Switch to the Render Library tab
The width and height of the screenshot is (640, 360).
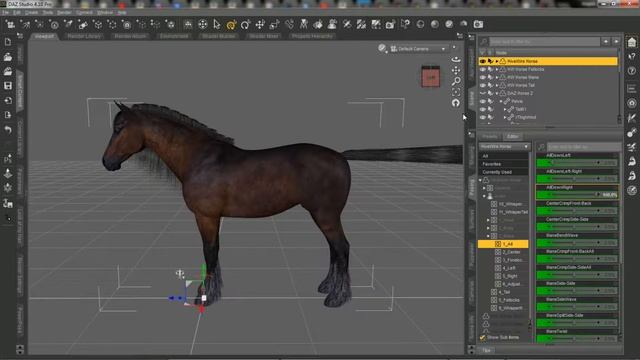(84, 36)
